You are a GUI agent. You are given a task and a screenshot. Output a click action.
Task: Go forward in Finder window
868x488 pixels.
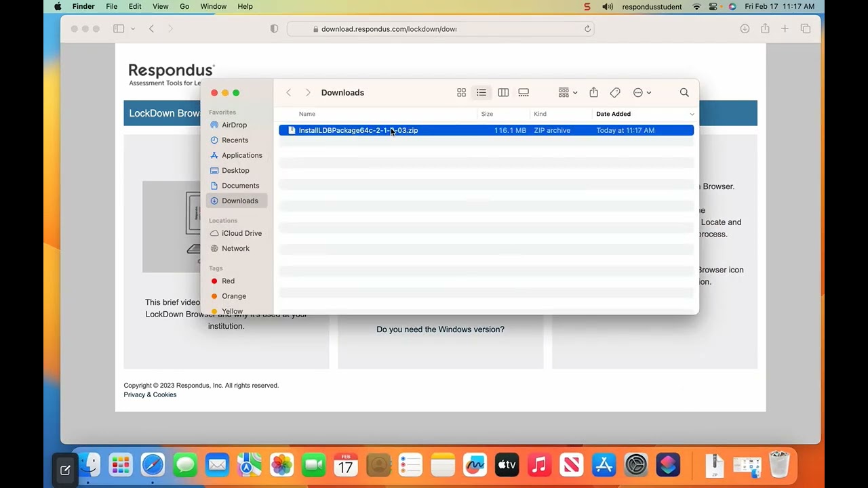(308, 93)
